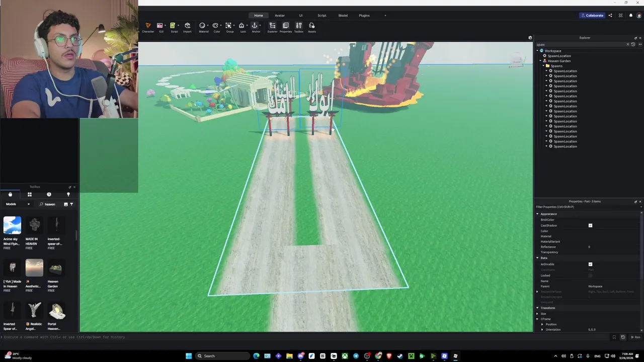Select the Heaven Garden toolbox thumbnail

tap(56, 268)
